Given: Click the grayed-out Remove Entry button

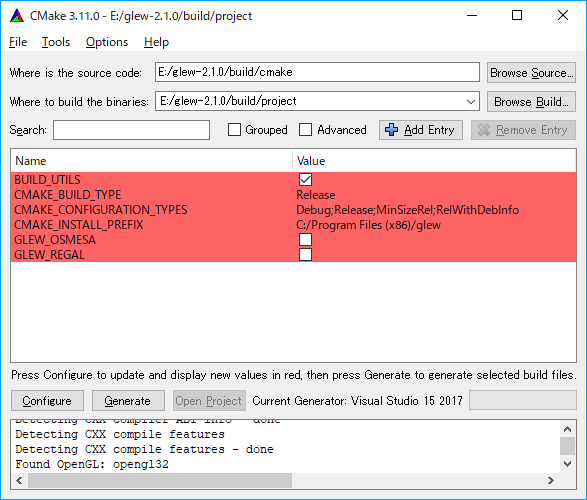Looking at the screenshot, I should (523, 130).
